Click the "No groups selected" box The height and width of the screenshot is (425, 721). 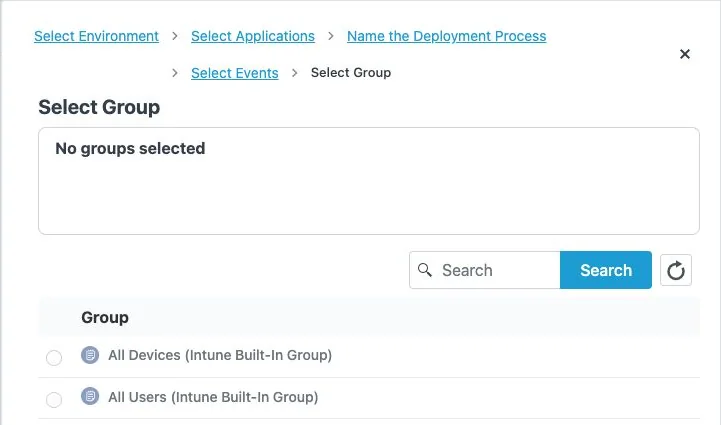[369, 181]
